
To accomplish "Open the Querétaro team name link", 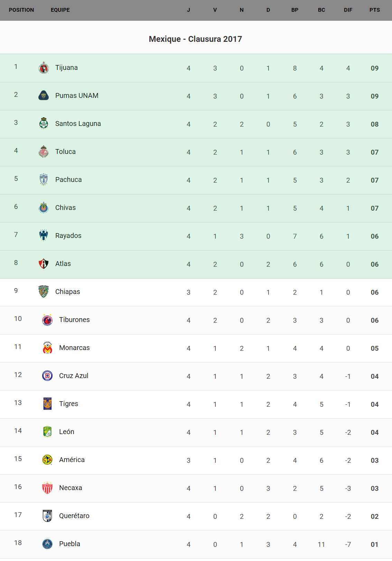I will (74, 516).
